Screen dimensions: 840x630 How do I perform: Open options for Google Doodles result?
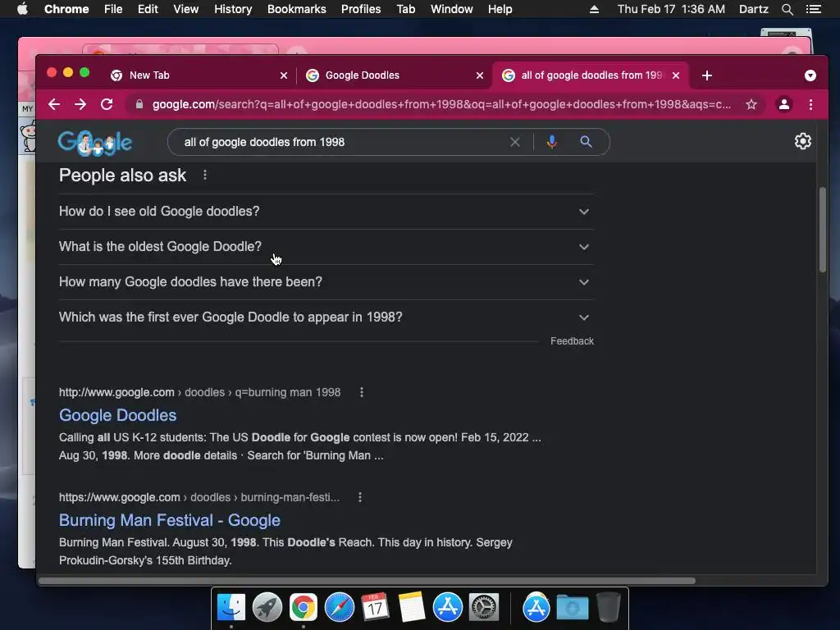pos(362,392)
